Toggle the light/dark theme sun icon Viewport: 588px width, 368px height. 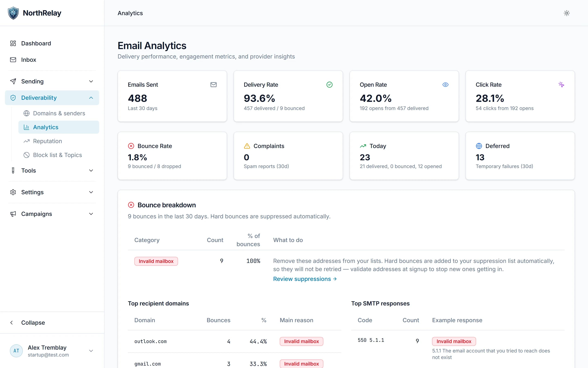[567, 13]
